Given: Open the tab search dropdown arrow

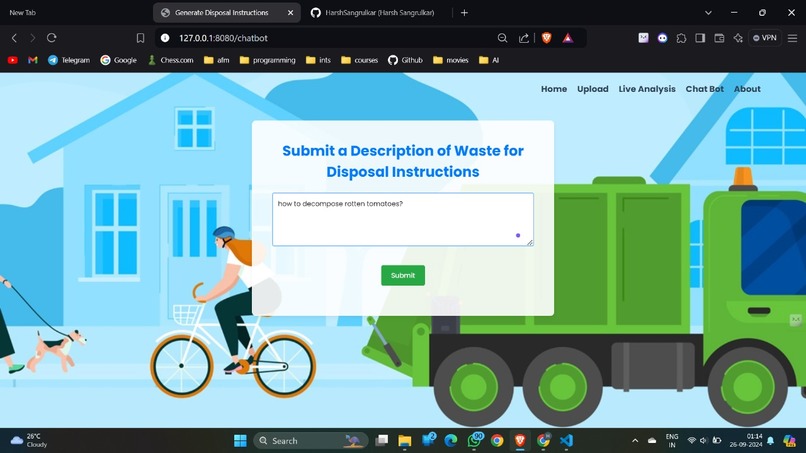Looking at the screenshot, I should tap(708, 13).
